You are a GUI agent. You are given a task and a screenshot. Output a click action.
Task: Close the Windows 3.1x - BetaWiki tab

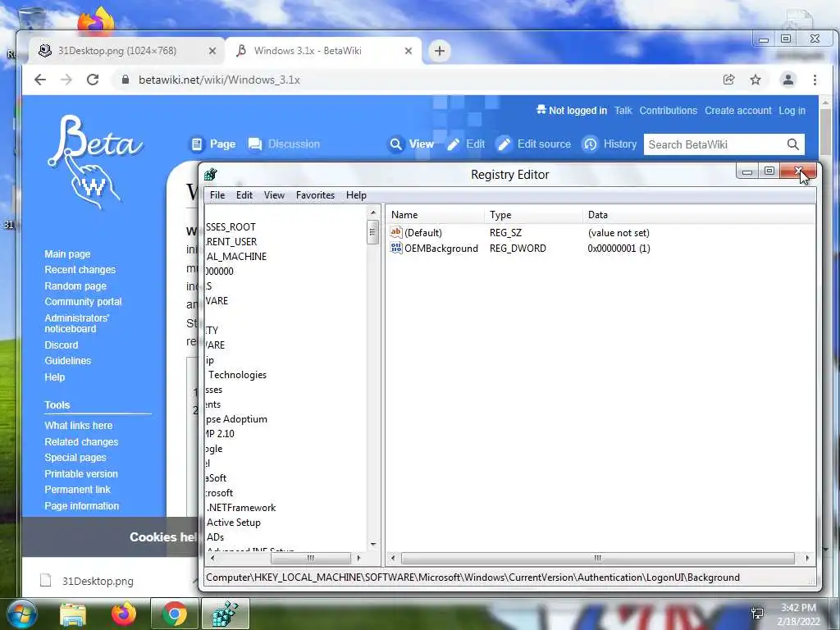(409, 51)
